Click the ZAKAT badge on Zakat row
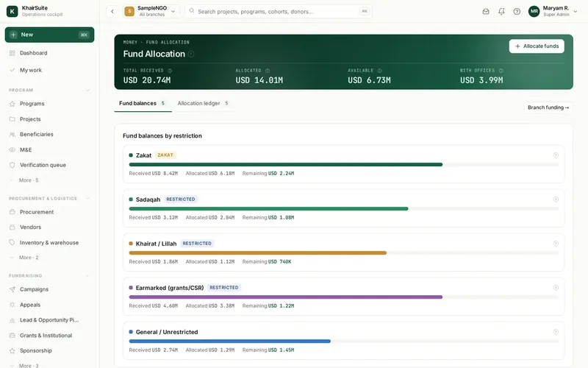This screenshot has height=368, width=588. click(165, 155)
